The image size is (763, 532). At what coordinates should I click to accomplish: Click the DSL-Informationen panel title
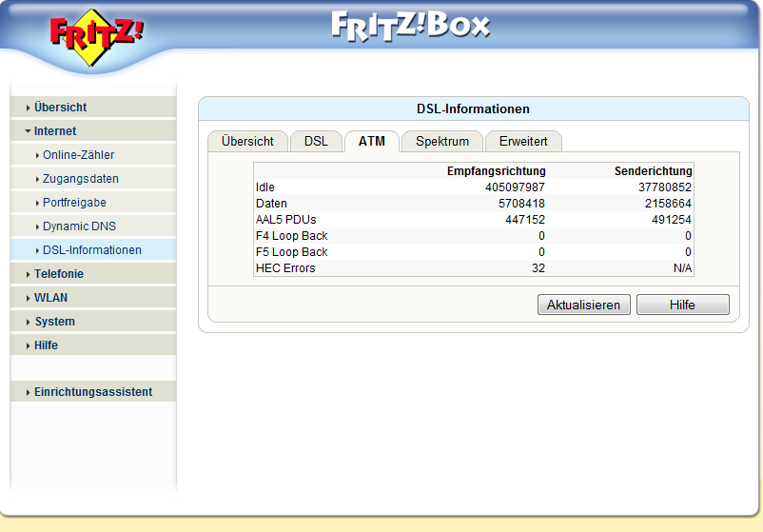click(473, 109)
